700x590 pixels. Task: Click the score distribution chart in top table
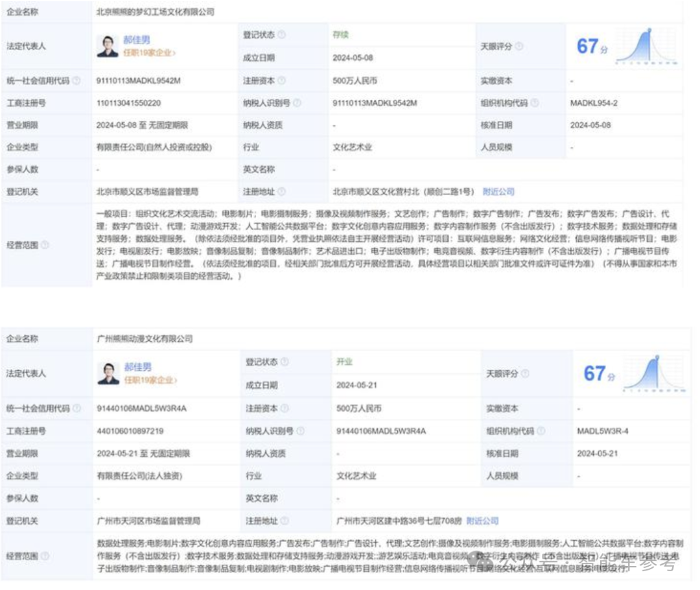646,46
